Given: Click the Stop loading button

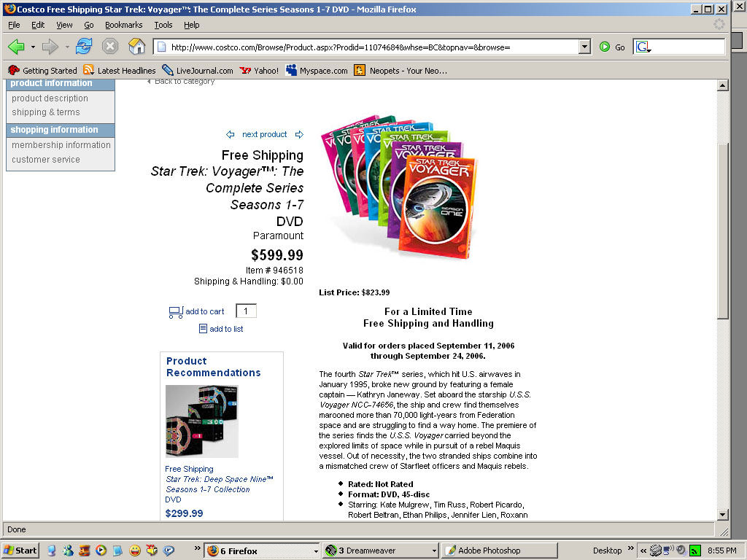Looking at the screenshot, I should [x=110, y=47].
